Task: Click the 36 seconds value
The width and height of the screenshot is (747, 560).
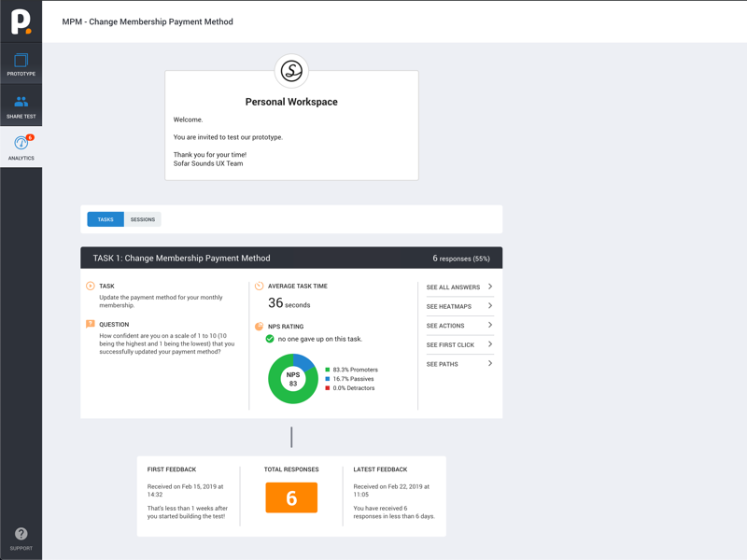Action: [289, 302]
